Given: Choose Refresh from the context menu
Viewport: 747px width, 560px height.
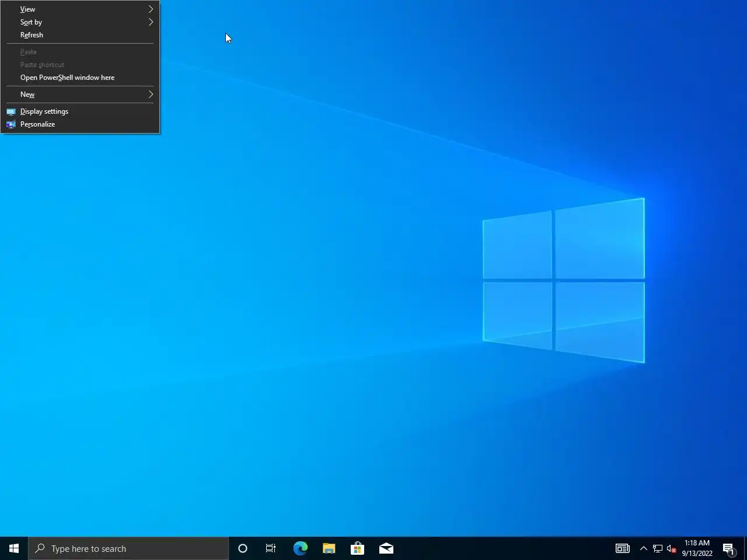Looking at the screenshot, I should (80, 35).
